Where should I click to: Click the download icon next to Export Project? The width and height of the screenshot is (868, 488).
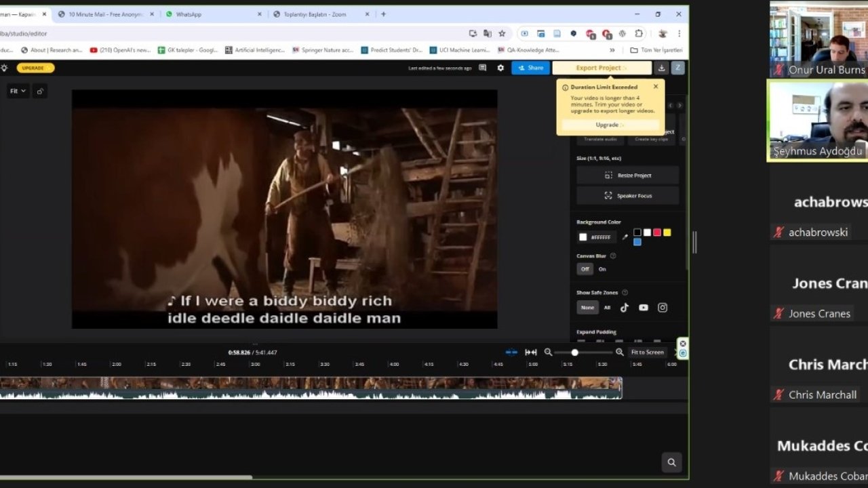click(x=662, y=68)
